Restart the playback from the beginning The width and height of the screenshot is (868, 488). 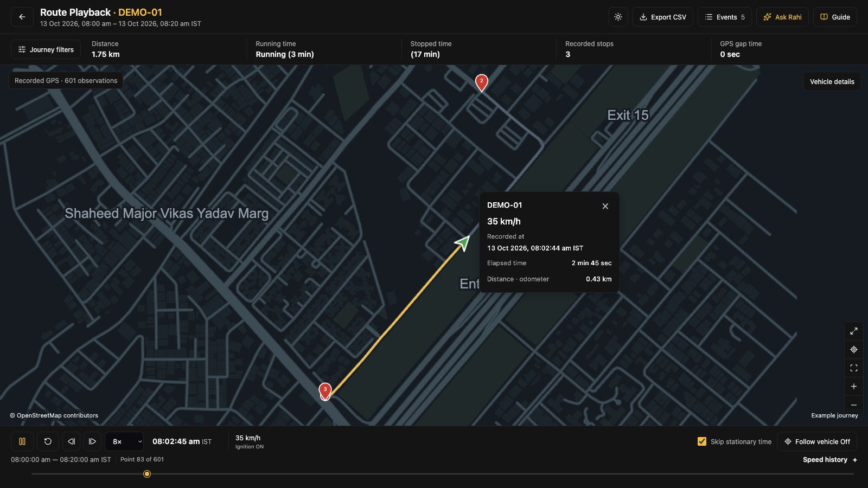(x=48, y=441)
